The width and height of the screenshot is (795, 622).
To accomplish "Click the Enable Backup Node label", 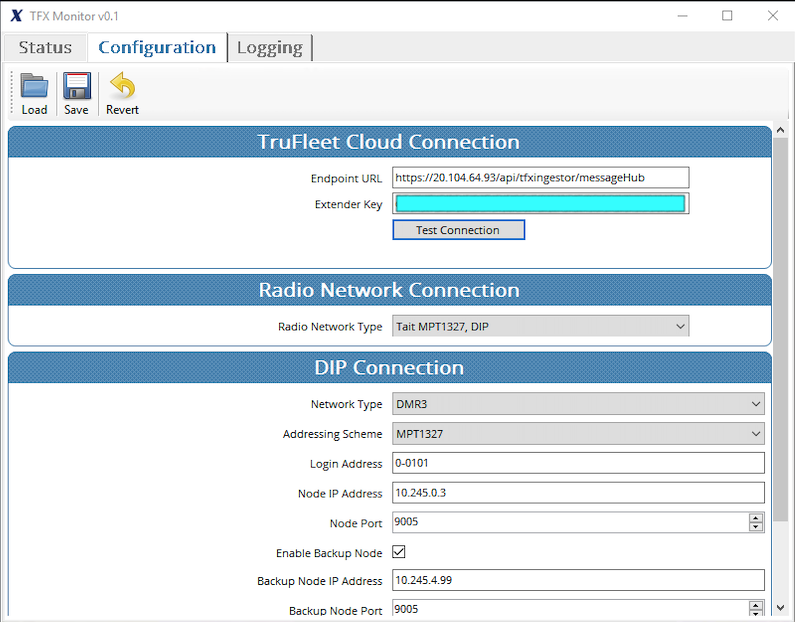I will click(329, 553).
